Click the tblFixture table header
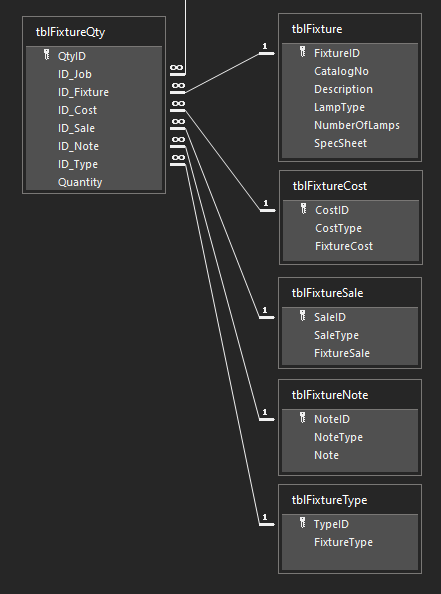The width and height of the screenshot is (441, 594). point(350,29)
